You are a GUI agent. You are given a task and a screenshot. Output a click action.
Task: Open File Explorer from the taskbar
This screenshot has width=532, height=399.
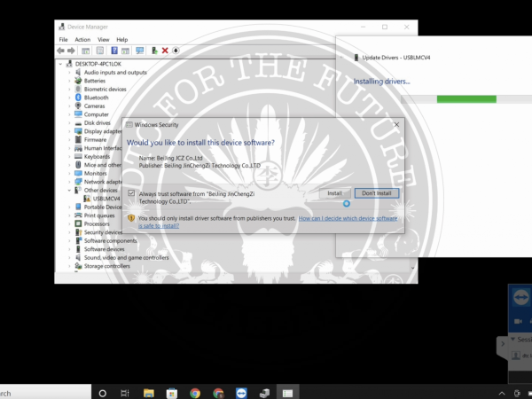[x=149, y=393]
